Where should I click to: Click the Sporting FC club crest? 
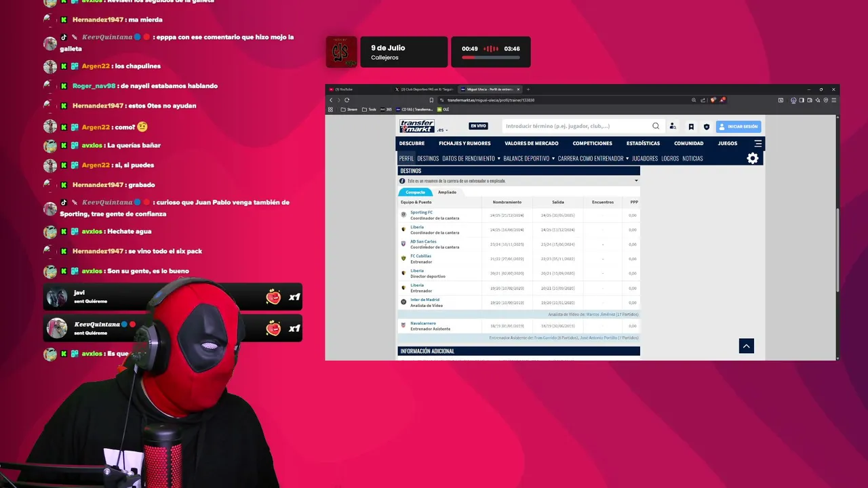tap(403, 215)
